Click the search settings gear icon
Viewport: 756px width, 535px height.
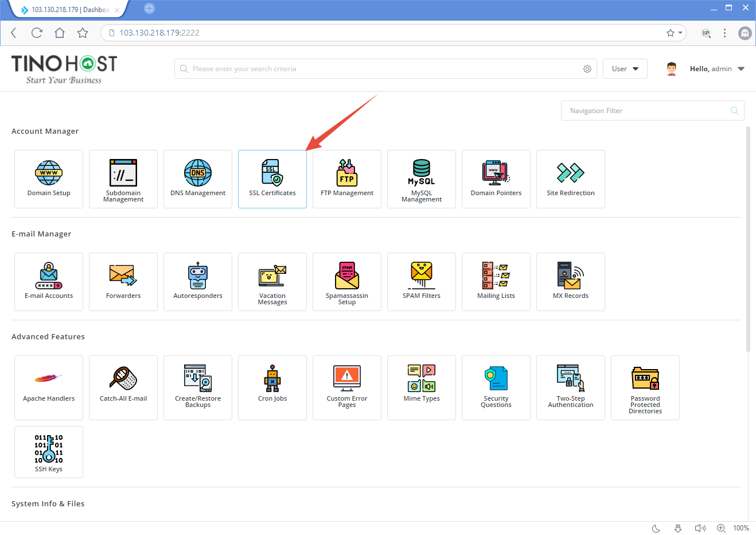[587, 69]
